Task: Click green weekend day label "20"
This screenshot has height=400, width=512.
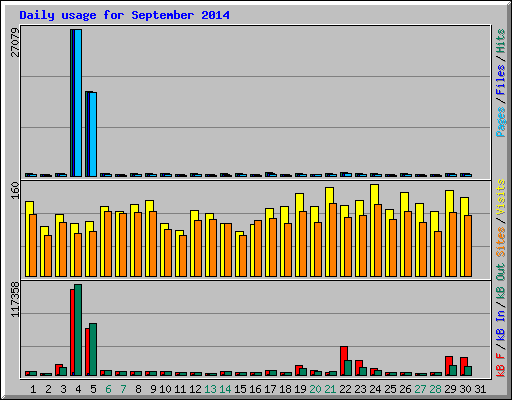Action: tap(315, 389)
